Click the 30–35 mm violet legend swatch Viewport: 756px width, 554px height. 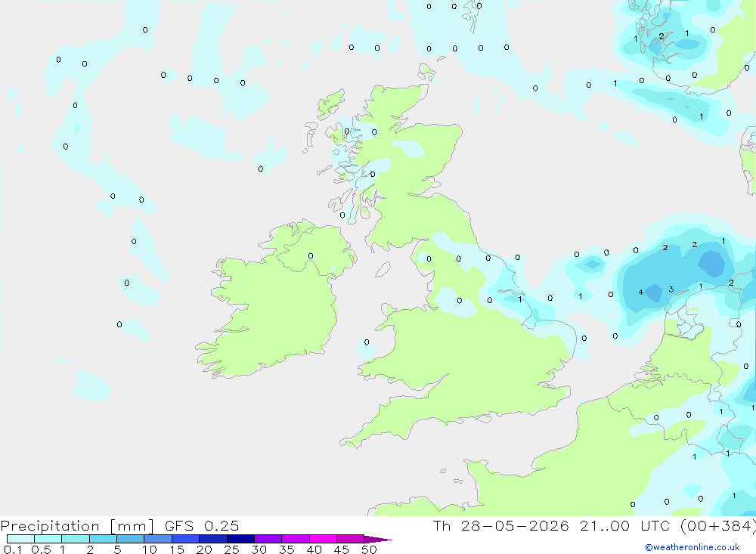click(x=268, y=539)
